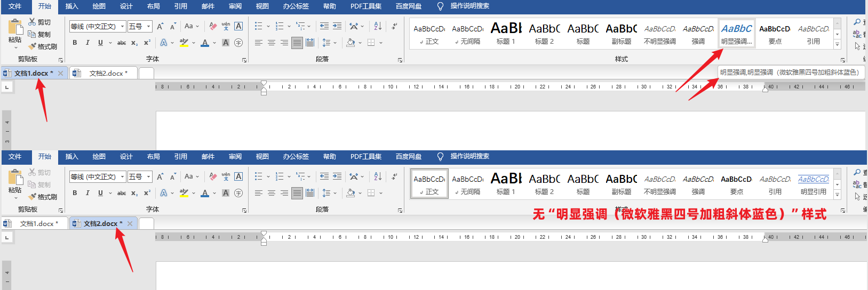
Task: Apply 要点 style in lower window
Action: coord(736,184)
